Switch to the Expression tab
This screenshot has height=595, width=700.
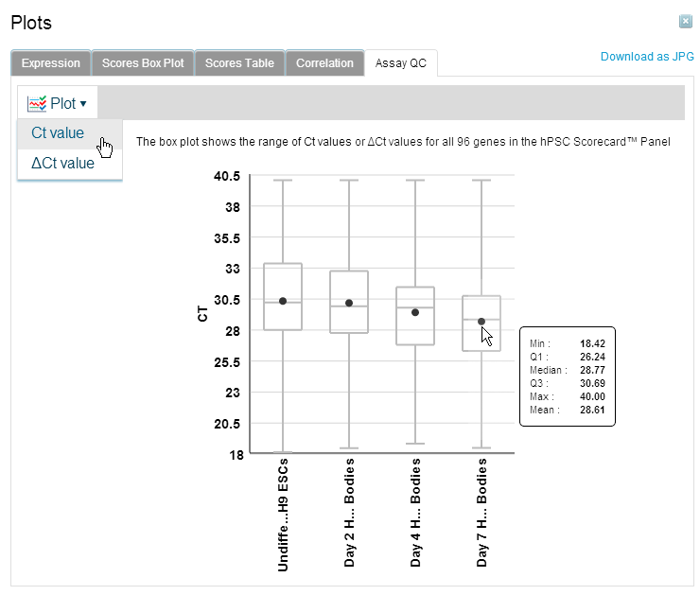coord(51,63)
